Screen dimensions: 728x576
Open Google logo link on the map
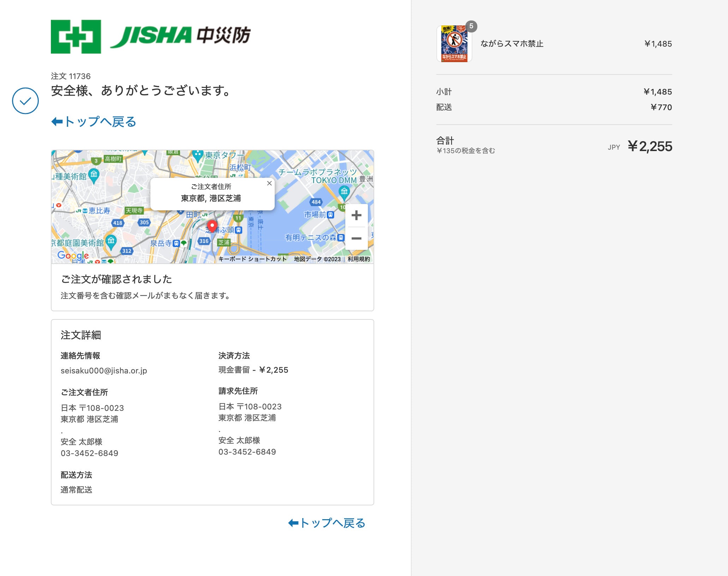click(x=73, y=255)
